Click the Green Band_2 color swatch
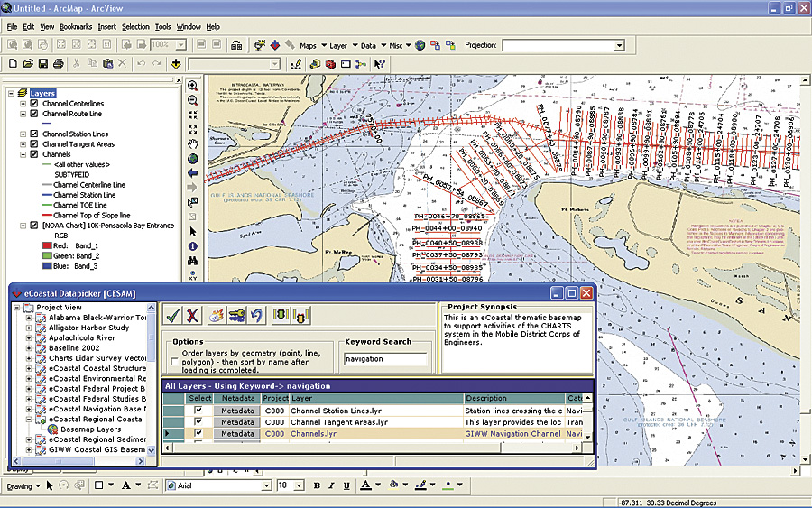The image size is (812, 508). [47, 256]
